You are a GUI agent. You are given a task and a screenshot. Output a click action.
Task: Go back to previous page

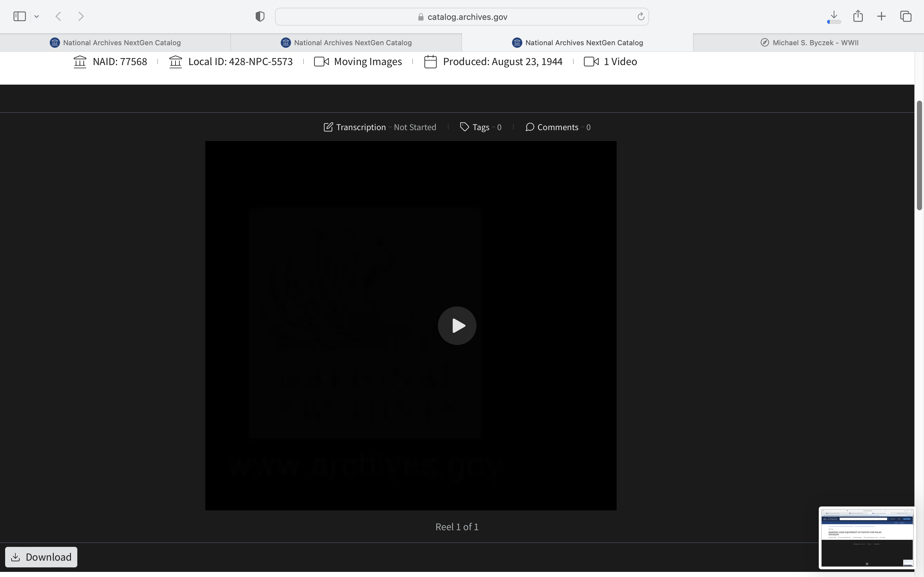pos(58,16)
